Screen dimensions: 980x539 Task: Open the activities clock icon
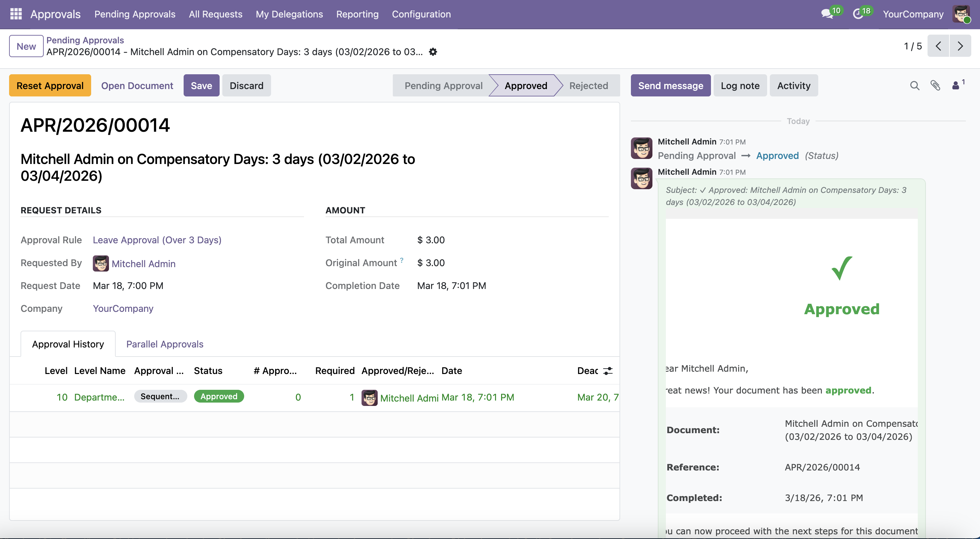click(858, 14)
